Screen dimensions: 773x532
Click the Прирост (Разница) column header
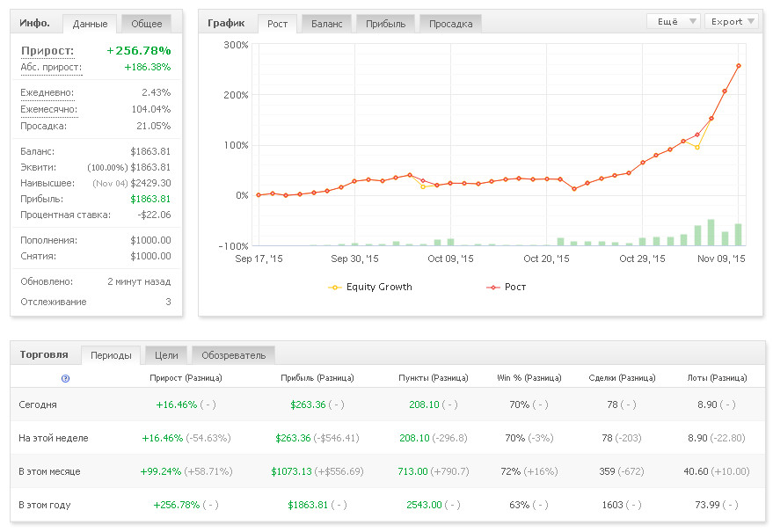pos(186,378)
